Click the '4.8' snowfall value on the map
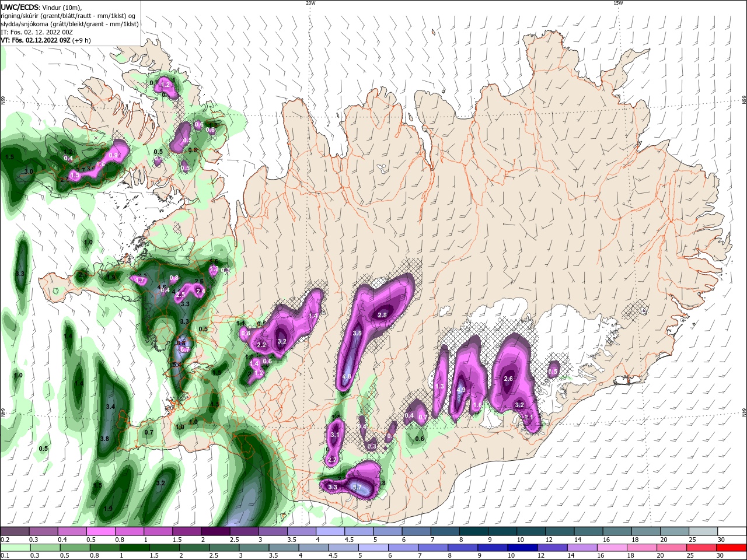The width and height of the screenshot is (747, 560). (347, 377)
